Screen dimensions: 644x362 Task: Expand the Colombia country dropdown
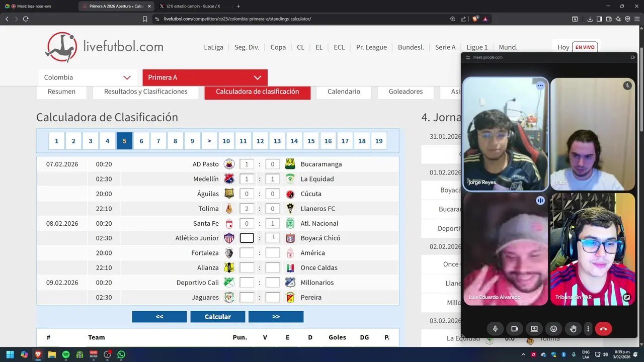point(88,77)
